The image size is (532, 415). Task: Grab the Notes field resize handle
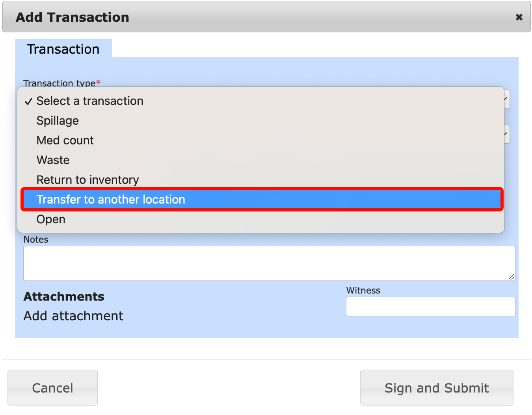pyautogui.click(x=511, y=277)
